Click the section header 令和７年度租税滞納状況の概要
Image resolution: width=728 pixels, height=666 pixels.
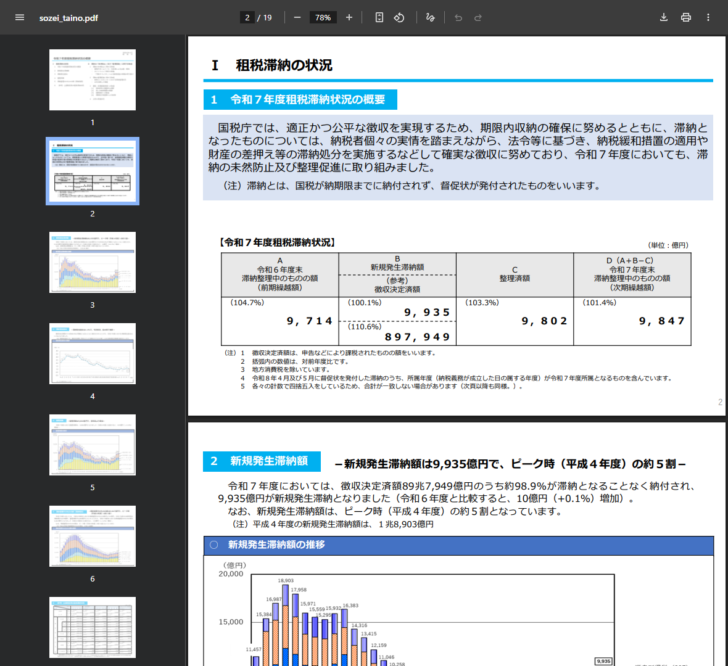point(300,99)
